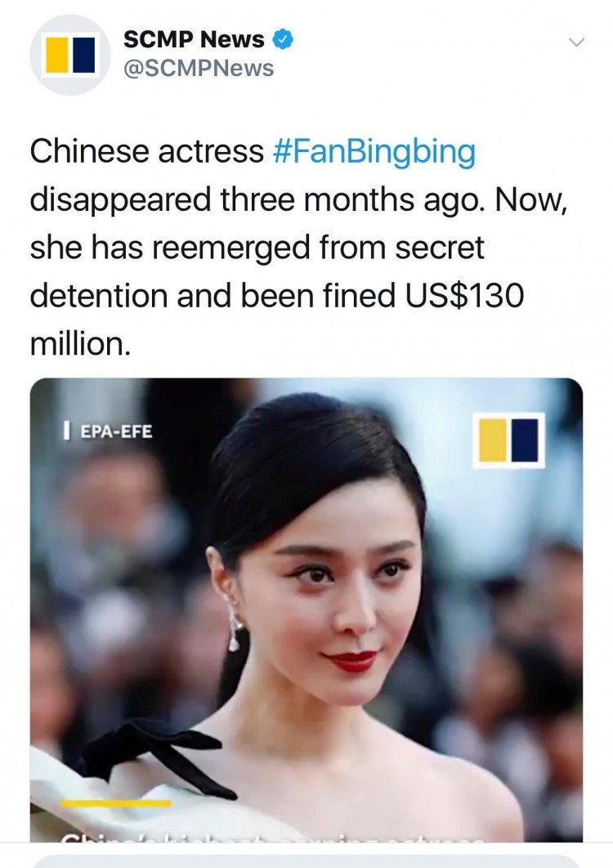613x868 pixels.
Task: Click the navy block in profile avatar
Action: 83,56
